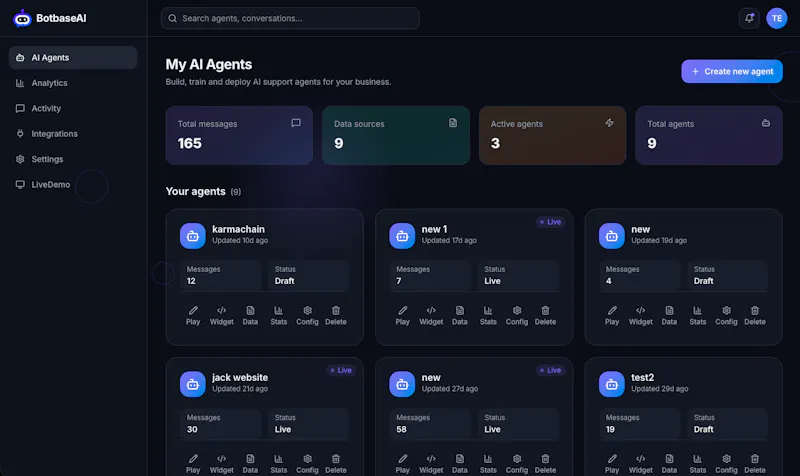Open Settings in the sidebar
Screen dimensions: 800x476
(73, 159)
